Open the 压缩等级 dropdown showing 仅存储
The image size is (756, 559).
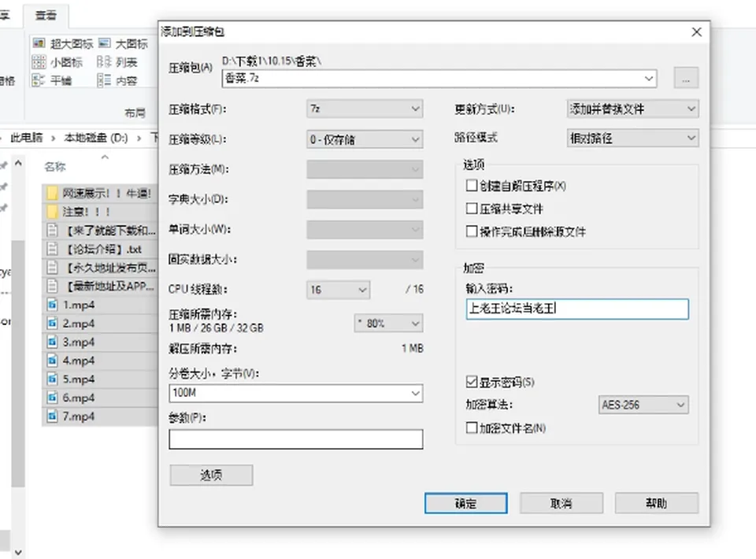[365, 139]
